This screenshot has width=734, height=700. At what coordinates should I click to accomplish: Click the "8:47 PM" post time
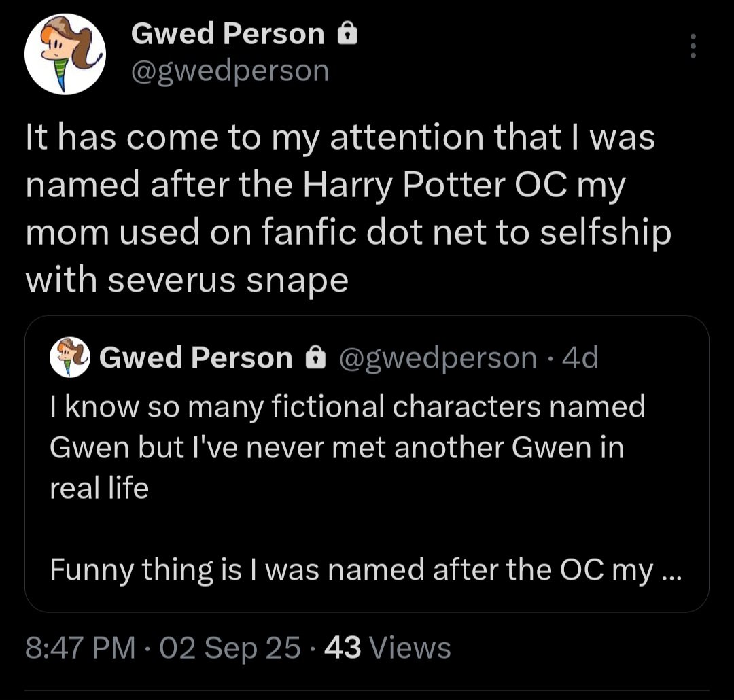[80, 647]
